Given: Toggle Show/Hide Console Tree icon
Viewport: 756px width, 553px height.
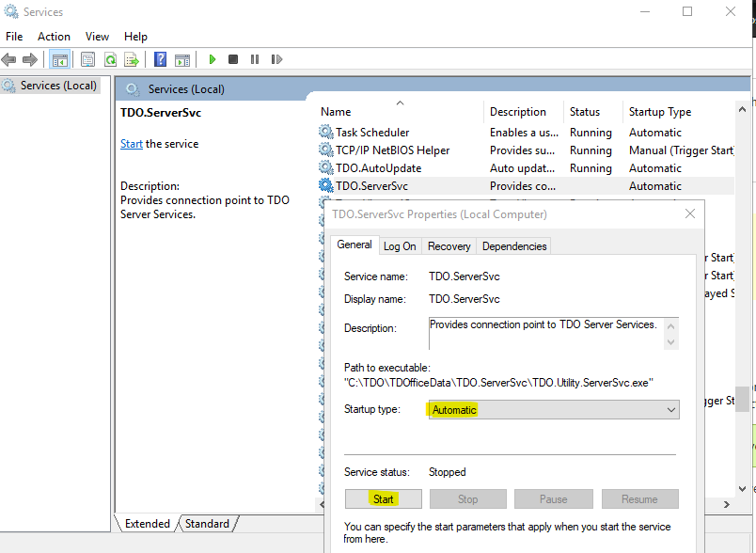Looking at the screenshot, I should tap(60, 59).
